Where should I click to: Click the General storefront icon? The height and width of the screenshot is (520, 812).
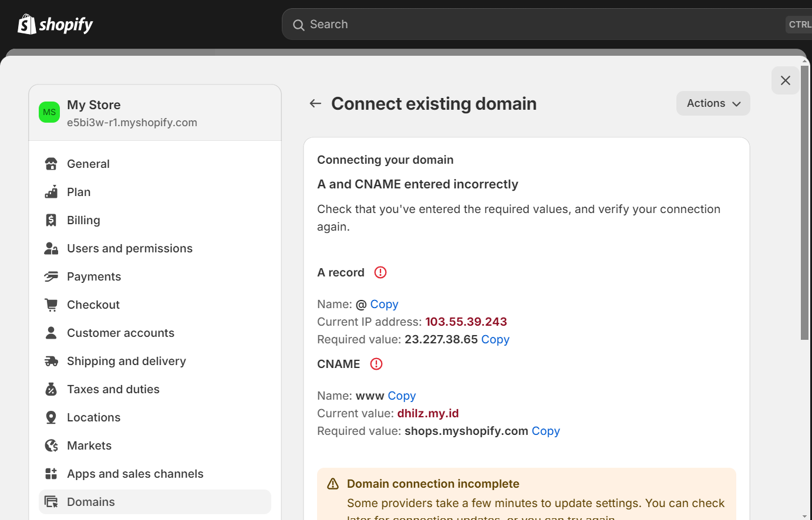click(x=51, y=164)
